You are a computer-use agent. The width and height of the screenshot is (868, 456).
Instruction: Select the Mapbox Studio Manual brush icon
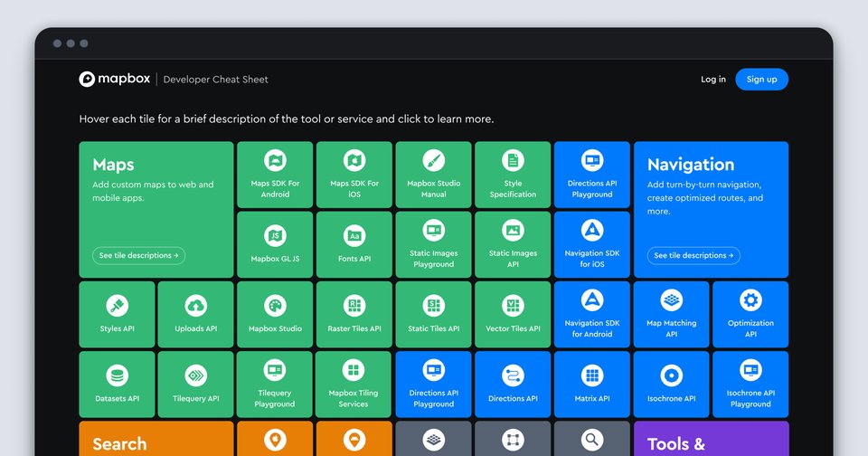pyautogui.click(x=433, y=161)
